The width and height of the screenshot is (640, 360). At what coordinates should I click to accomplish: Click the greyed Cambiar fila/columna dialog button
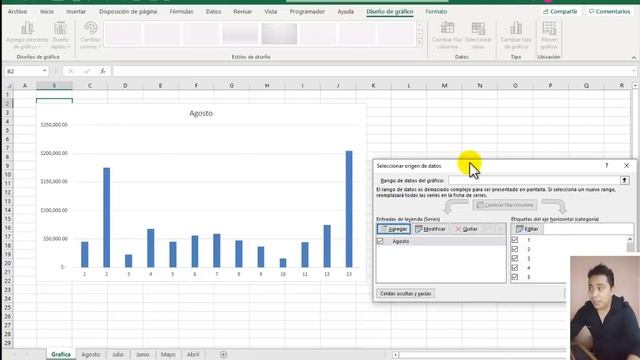(x=505, y=205)
